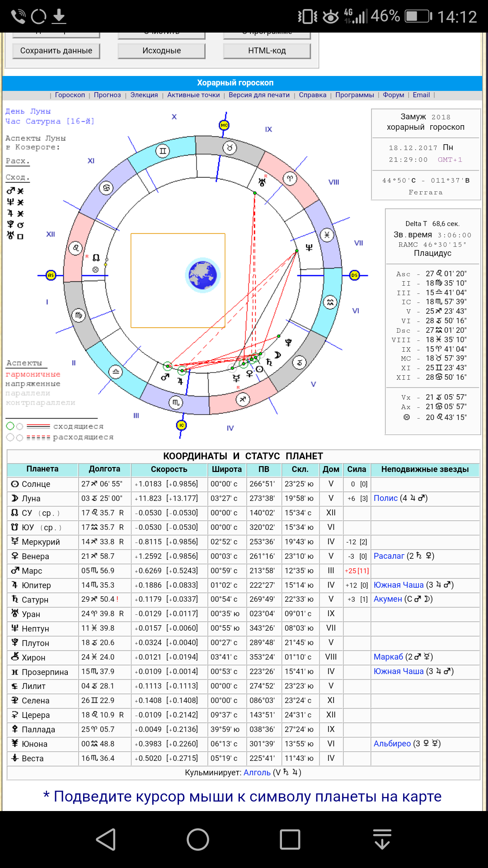Click the 'Исходные' button
488x868 pixels.
(x=161, y=51)
